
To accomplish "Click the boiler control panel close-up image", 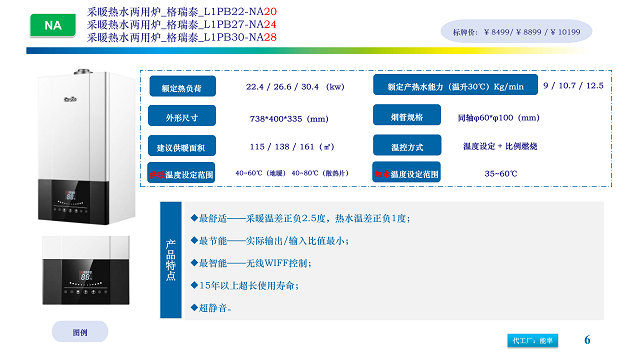I will point(86,270).
